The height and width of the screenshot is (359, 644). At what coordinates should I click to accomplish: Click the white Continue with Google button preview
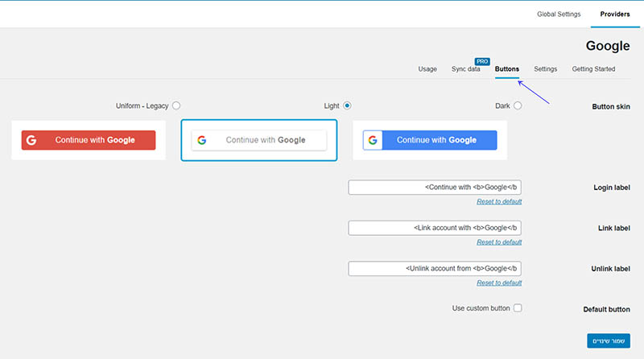pos(258,140)
